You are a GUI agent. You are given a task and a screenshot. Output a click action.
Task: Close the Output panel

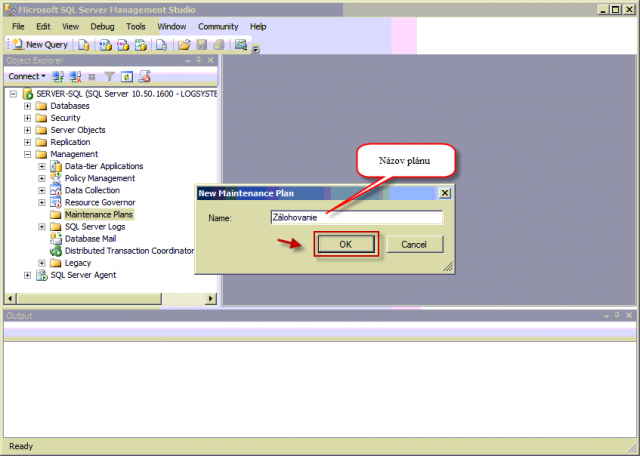[x=629, y=316]
